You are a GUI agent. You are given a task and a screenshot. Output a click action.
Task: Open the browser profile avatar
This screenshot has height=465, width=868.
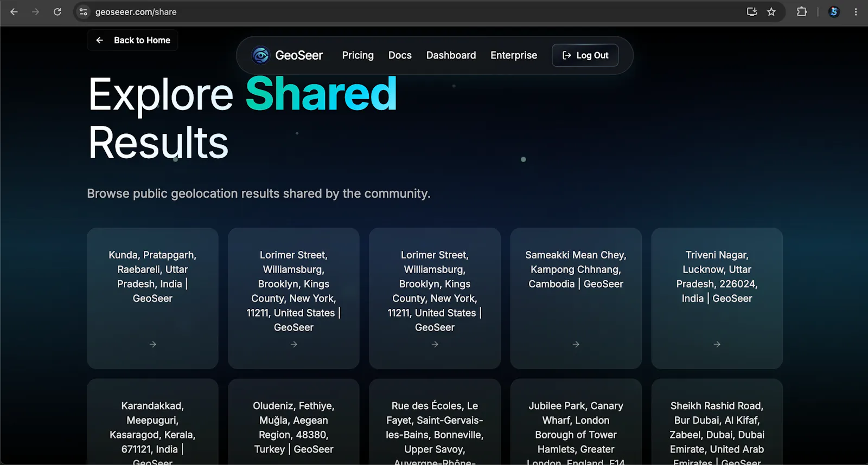(834, 12)
